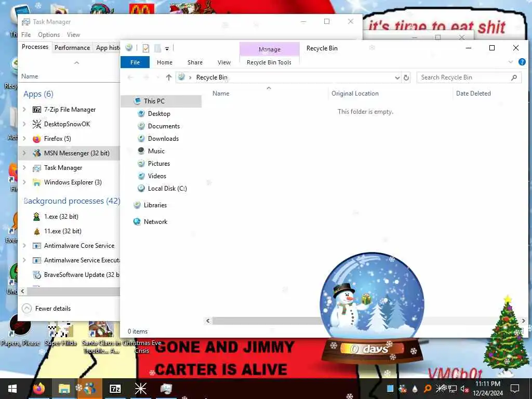The height and width of the screenshot is (399, 532).
Task: Click Fewer details in Task Manager
Action: coord(46,309)
